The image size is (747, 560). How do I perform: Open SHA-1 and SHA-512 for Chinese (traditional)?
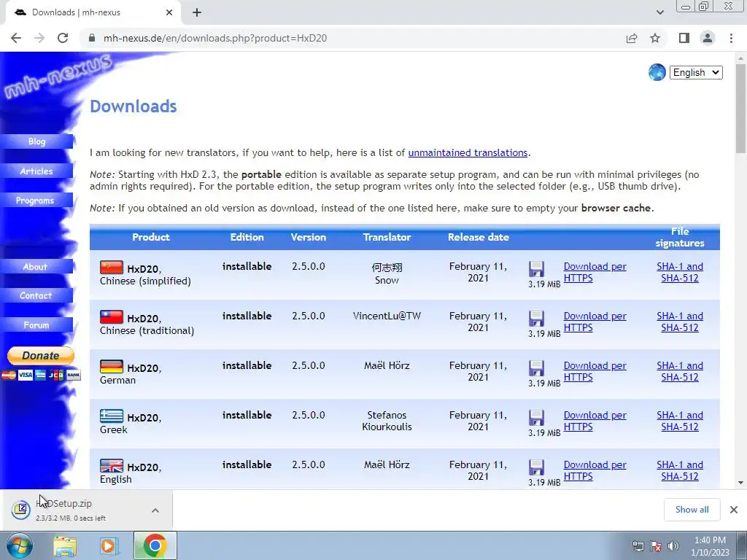[x=680, y=322]
